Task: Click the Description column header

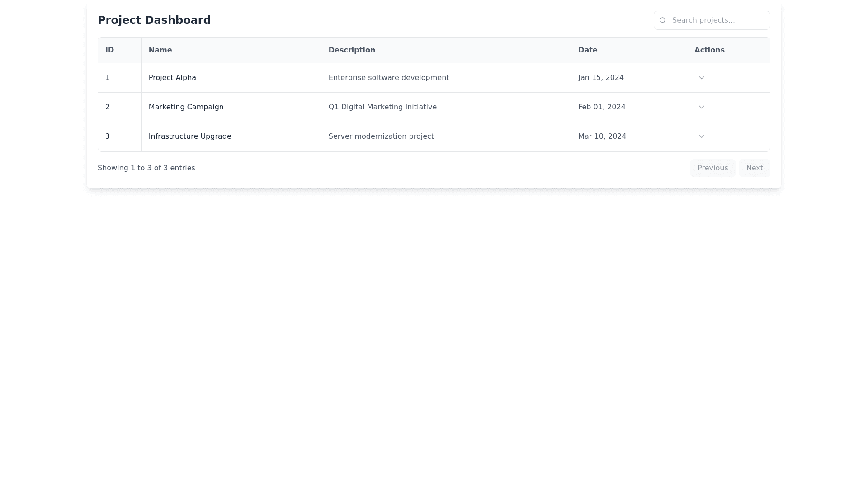Action: coord(352,50)
